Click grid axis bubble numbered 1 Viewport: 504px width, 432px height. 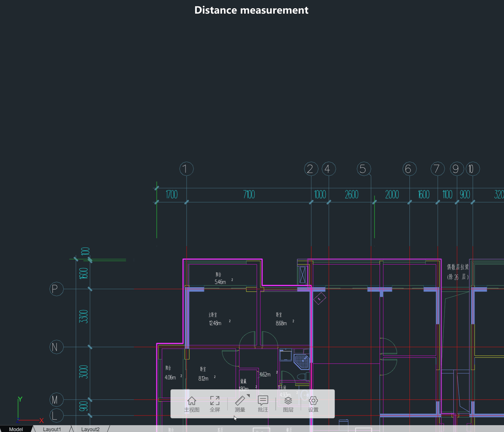186,169
